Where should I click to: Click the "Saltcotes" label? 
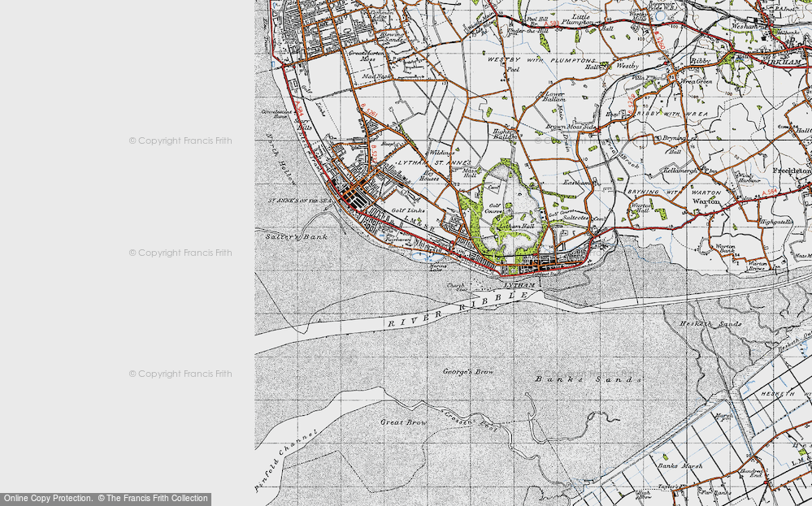pos(575,218)
